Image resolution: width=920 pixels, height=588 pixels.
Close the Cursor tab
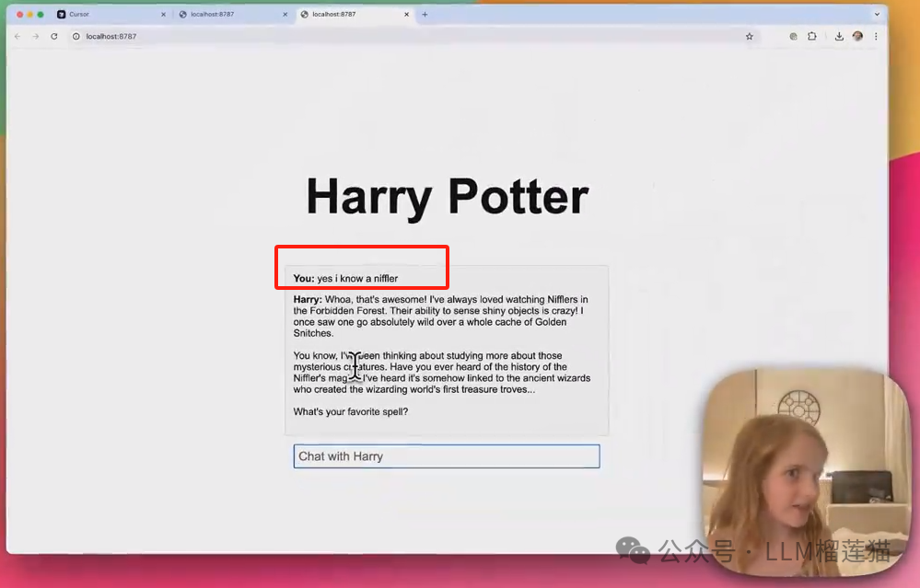pos(164,15)
